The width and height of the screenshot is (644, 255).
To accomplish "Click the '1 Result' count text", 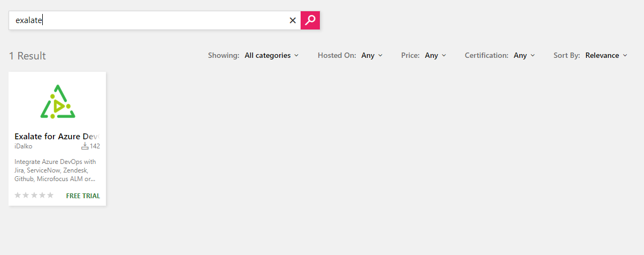I will click(28, 56).
